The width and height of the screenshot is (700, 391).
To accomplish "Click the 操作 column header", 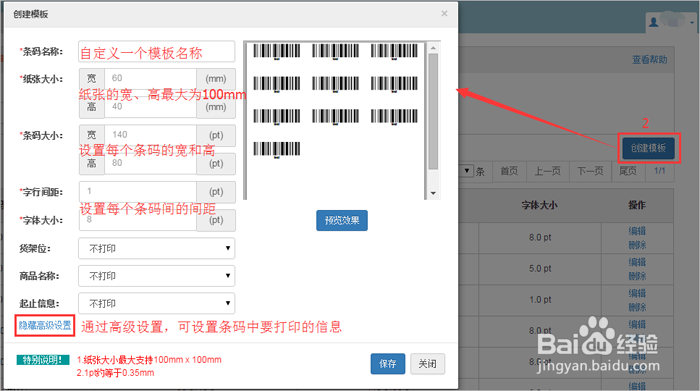I will point(637,205).
